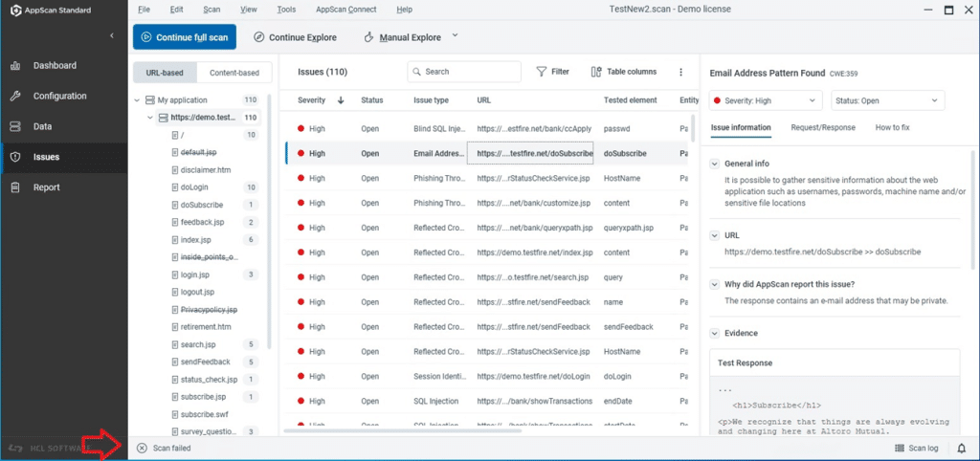Image resolution: width=980 pixels, height=461 pixels.
Task: Open the Edit menu
Action: 176,10
